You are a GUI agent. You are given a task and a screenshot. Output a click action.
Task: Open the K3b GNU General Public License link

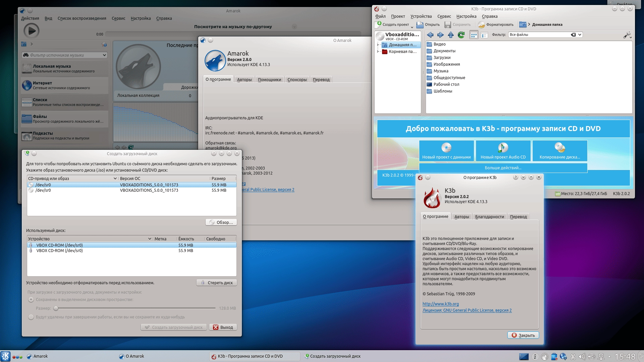click(467, 310)
